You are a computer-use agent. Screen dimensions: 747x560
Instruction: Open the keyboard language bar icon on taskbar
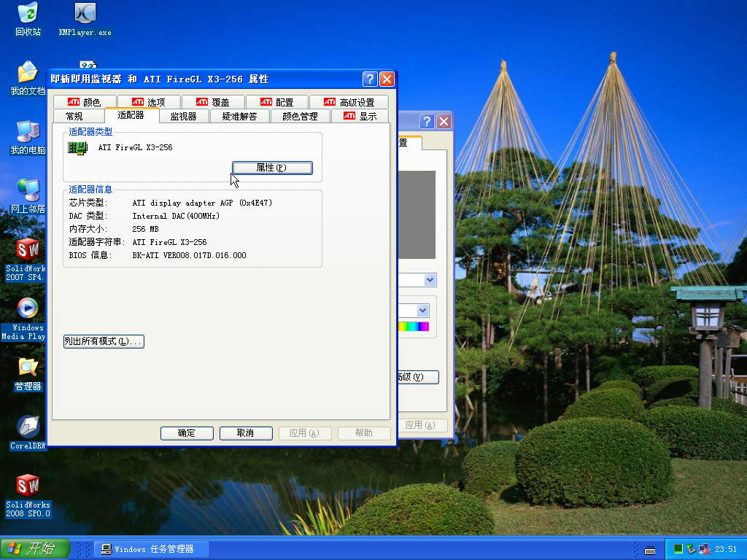pos(650,550)
